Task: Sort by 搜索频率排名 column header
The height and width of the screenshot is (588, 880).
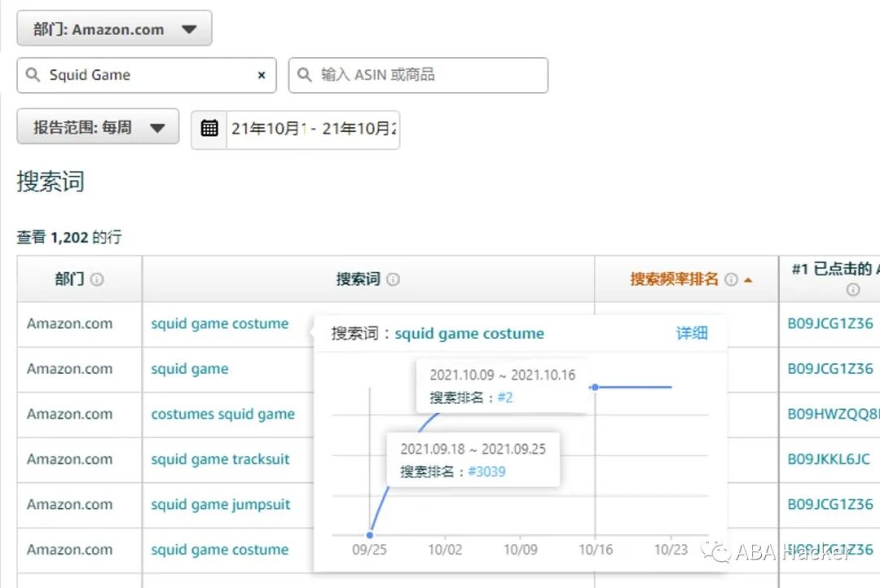Action: tap(674, 279)
